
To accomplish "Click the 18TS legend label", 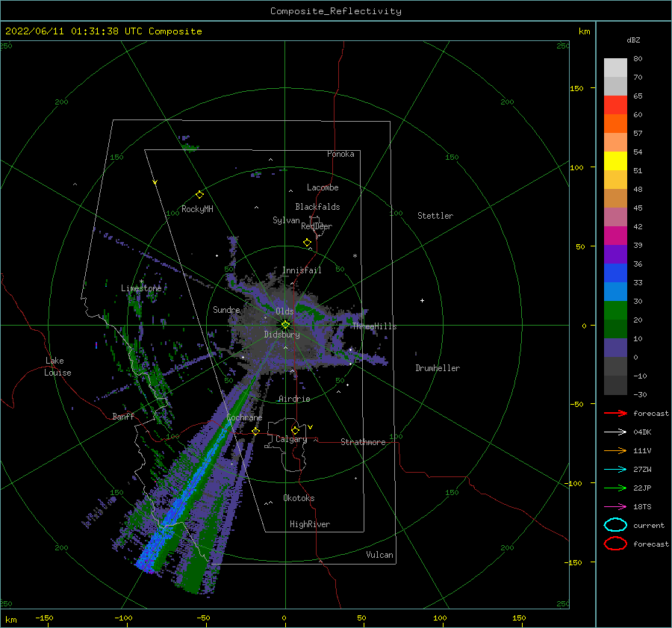I will 642,507.
